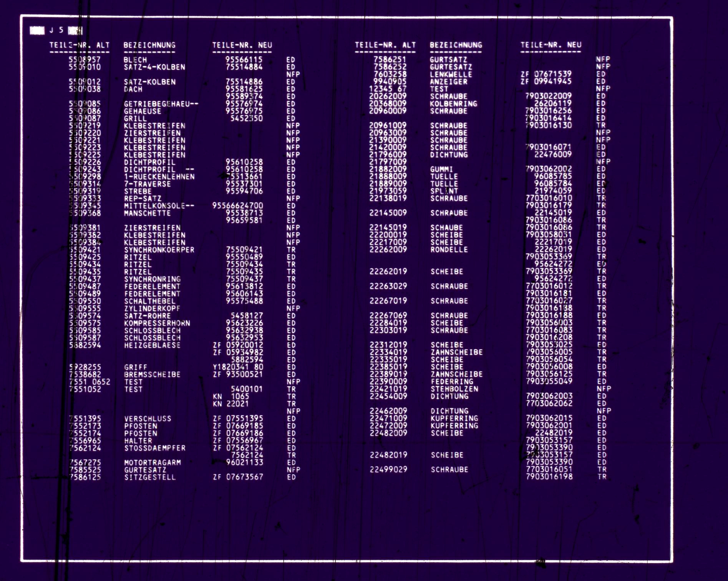
Task: Select new part number ZF 05920012
Action: (238, 345)
